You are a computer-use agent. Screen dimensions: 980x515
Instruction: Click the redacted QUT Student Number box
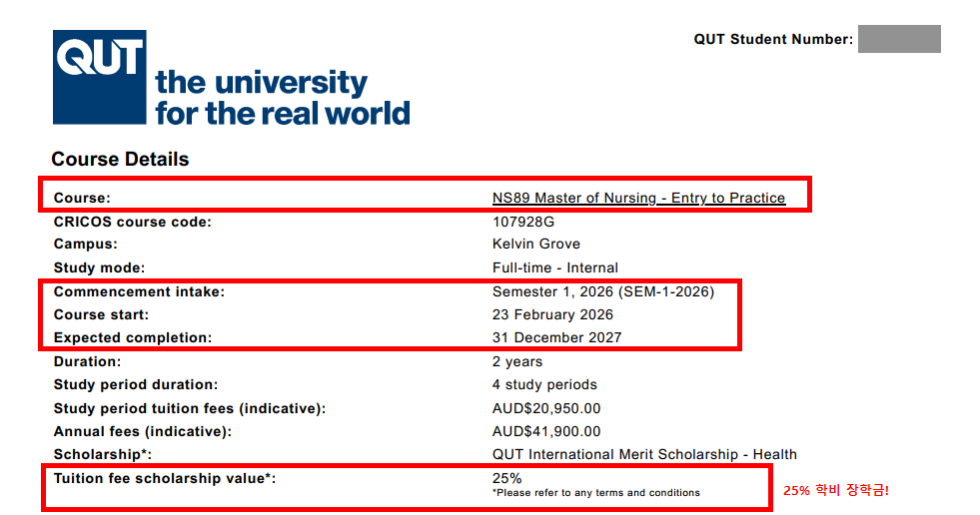899,39
